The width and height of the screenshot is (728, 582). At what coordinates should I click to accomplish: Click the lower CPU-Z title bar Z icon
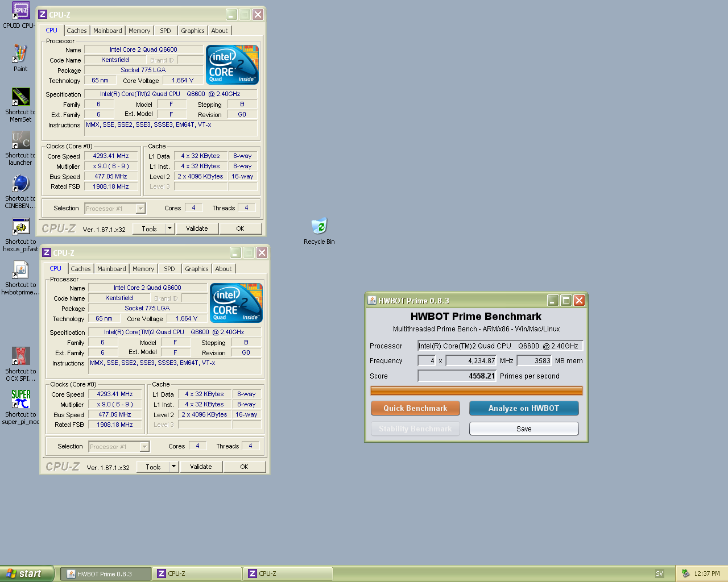click(47, 253)
